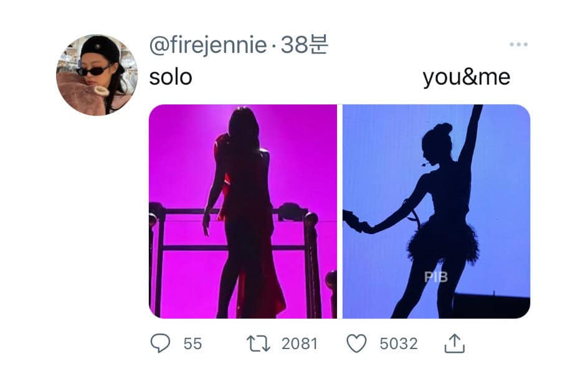Select the "you&me" caption text

click(x=466, y=77)
